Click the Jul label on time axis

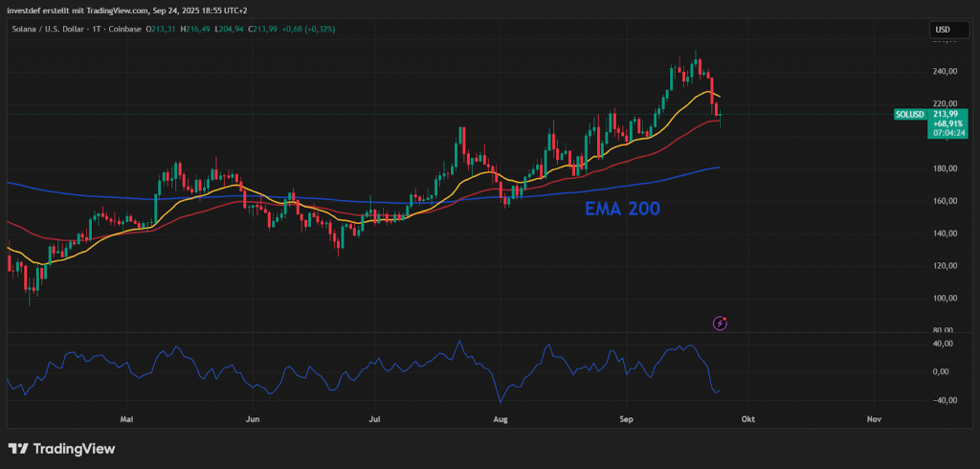pos(375,419)
